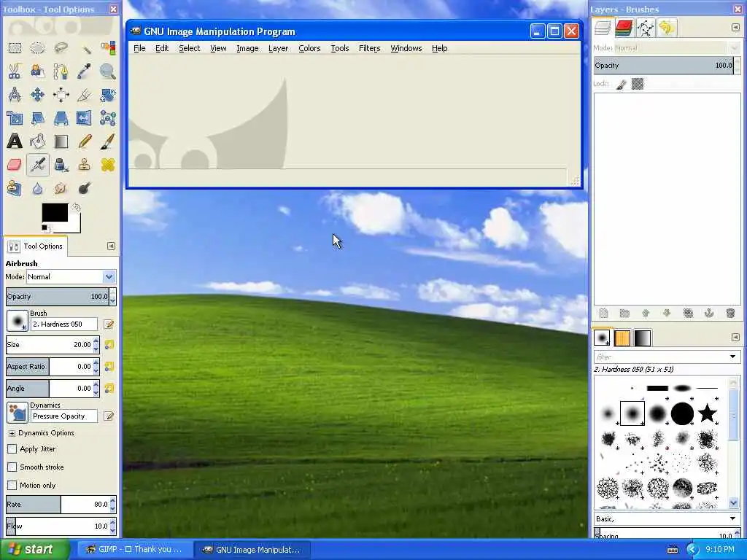The image size is (747, 560).
Task: Select the Color Picker eyedropper tool
Action: pos(85,71)
